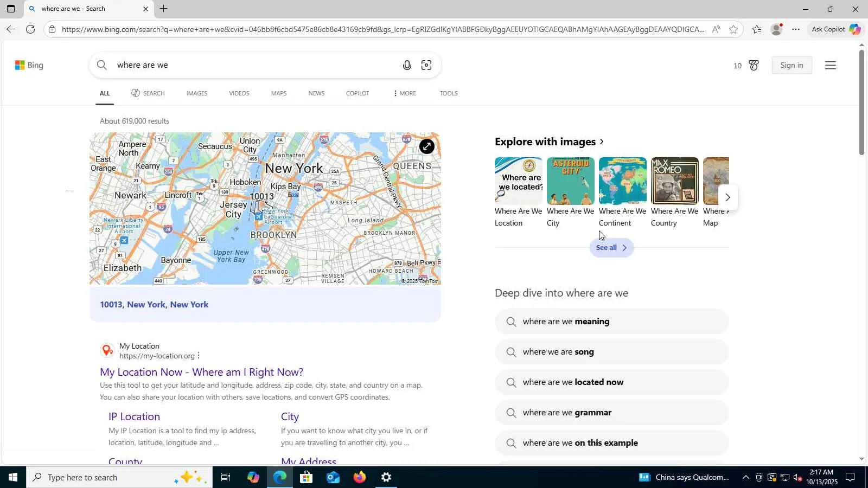
Task: Add this page to favorites
Action: (x=733, y=29)
